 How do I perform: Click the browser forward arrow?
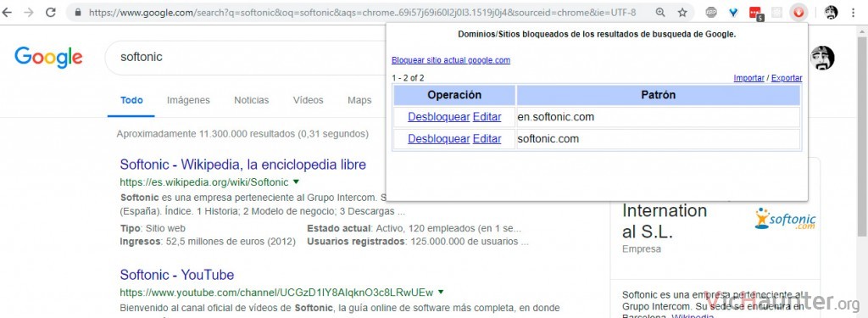pyautogui.click(x=29, y=12)
